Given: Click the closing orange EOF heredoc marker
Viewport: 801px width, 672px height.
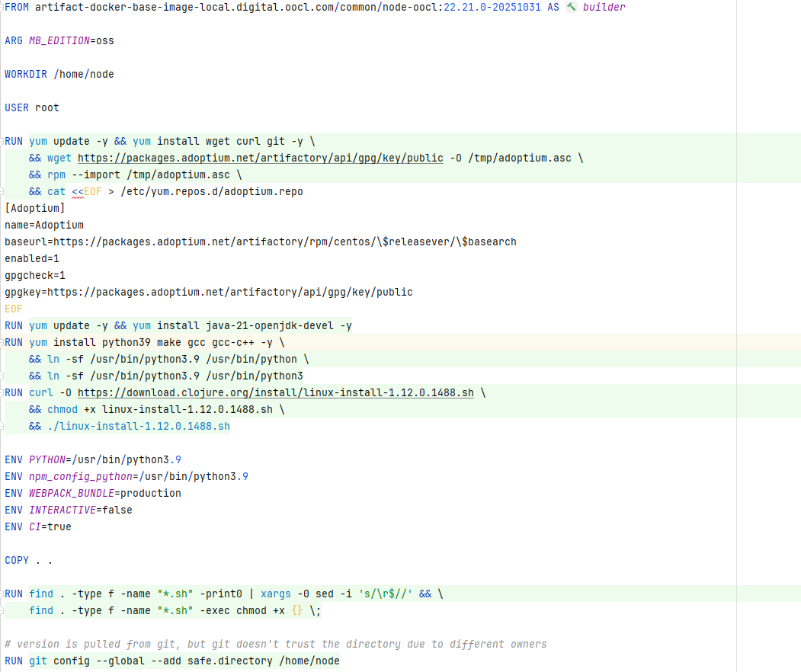Looking at the screenshot, I should 14,309.
